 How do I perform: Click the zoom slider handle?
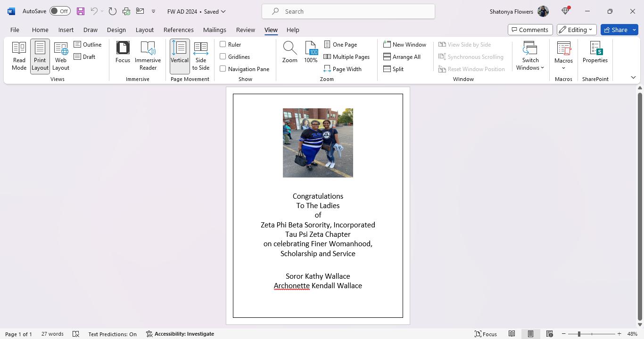point(579,334)
